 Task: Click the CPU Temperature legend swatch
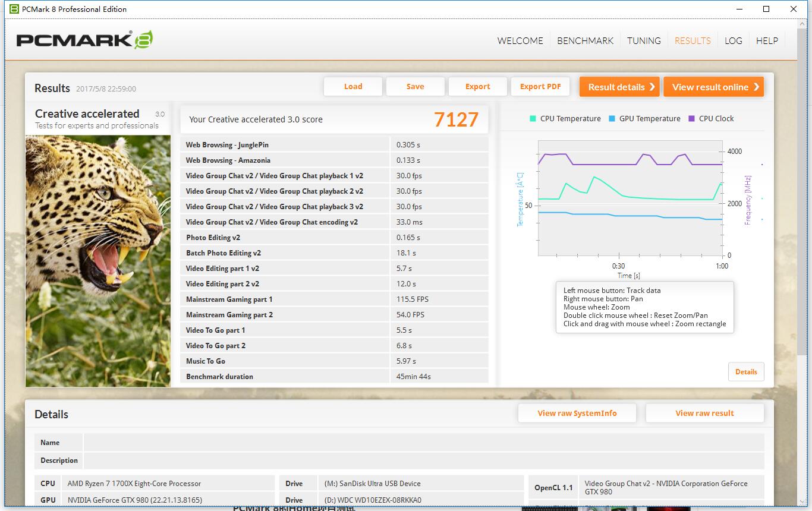[x=533, y=119]
